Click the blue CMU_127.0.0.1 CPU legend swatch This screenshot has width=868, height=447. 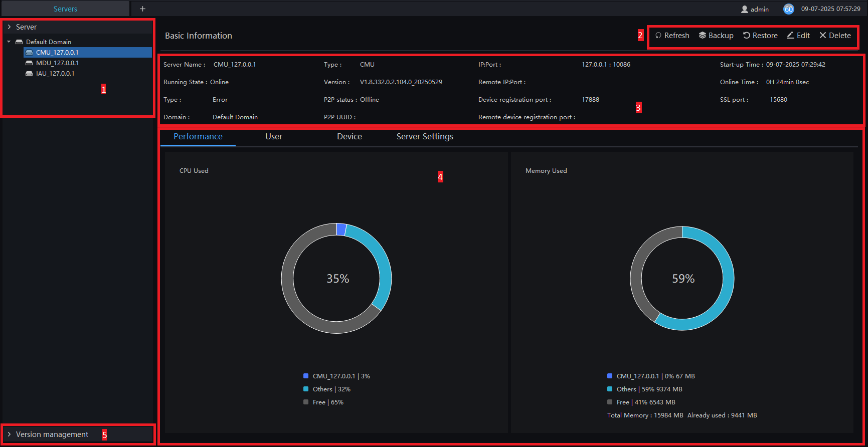tap(306, 376)
